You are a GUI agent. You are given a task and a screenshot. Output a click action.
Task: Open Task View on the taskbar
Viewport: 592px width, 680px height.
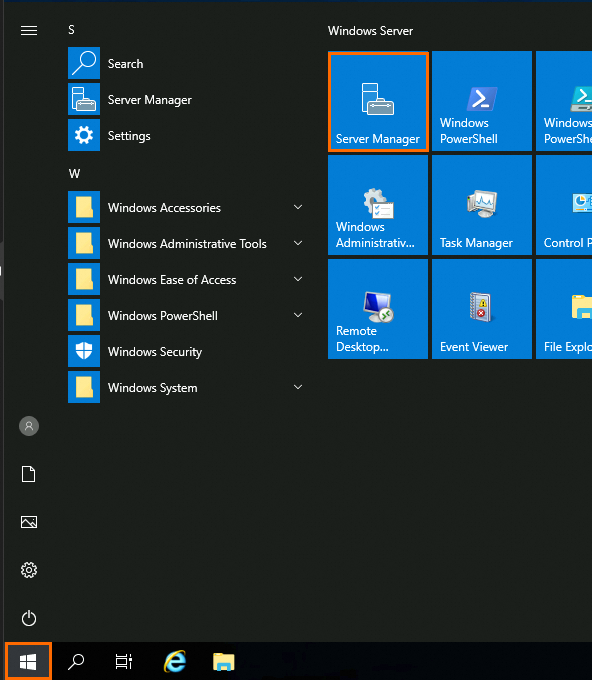[124, 662]
